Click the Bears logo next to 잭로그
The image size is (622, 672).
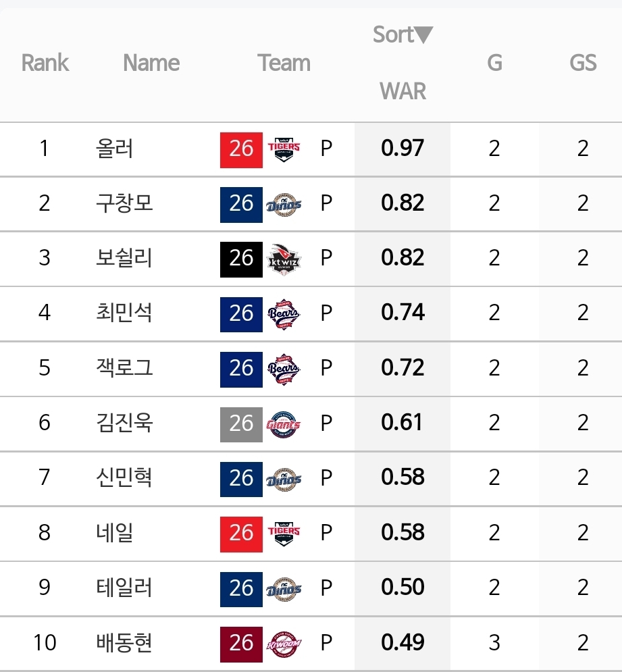point(284,369)
